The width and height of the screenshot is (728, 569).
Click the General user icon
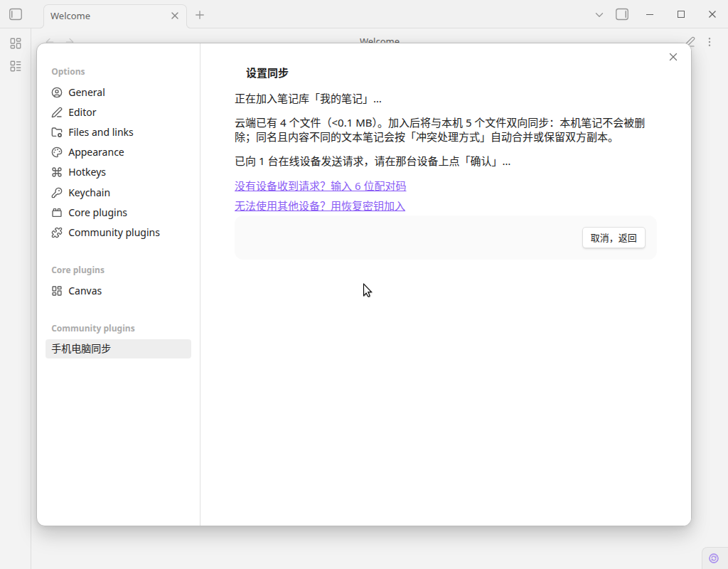click(57, 92)
